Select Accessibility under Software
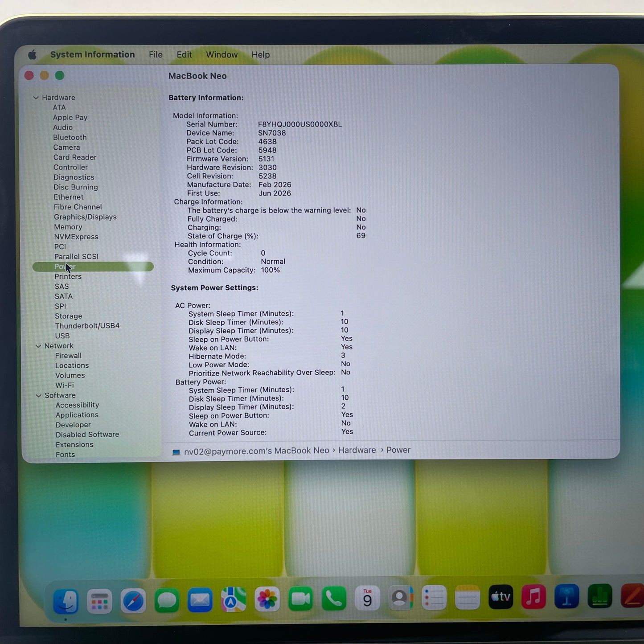Viewport: 644px width, 644px height. [78, 405]
